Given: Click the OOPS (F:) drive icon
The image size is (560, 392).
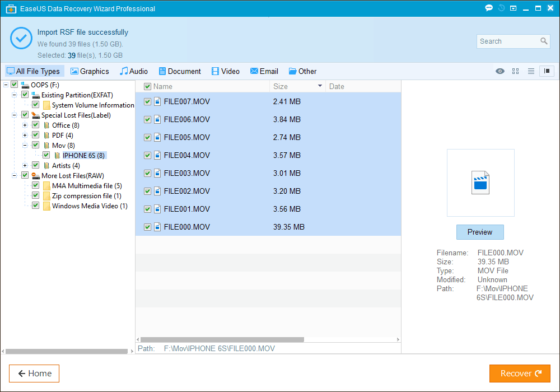Looking at the screenshot, I should pos(25,85).
